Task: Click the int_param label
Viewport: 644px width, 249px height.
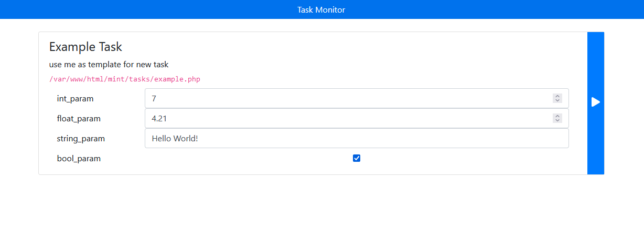Action: 76,98
